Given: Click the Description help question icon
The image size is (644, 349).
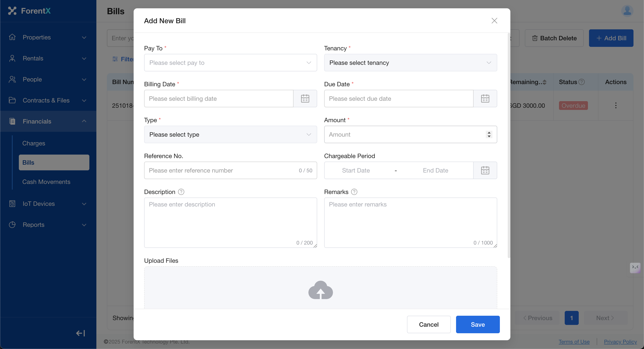Looking at the screenshot, I should [181, 192].
